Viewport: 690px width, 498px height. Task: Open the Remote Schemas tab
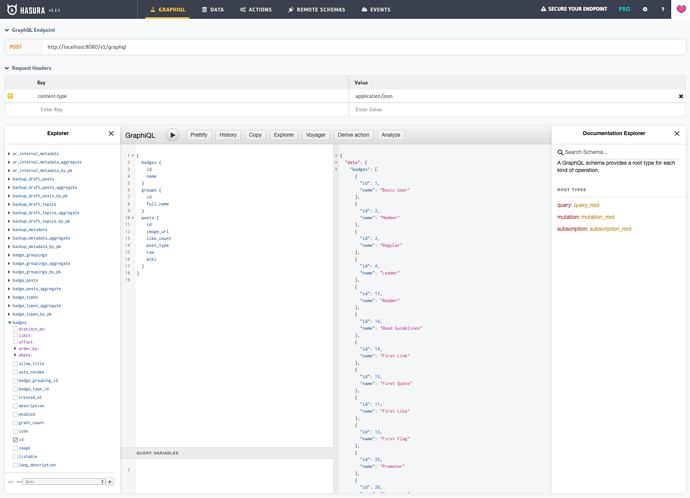pyautogui.click(x=316, y=9)
